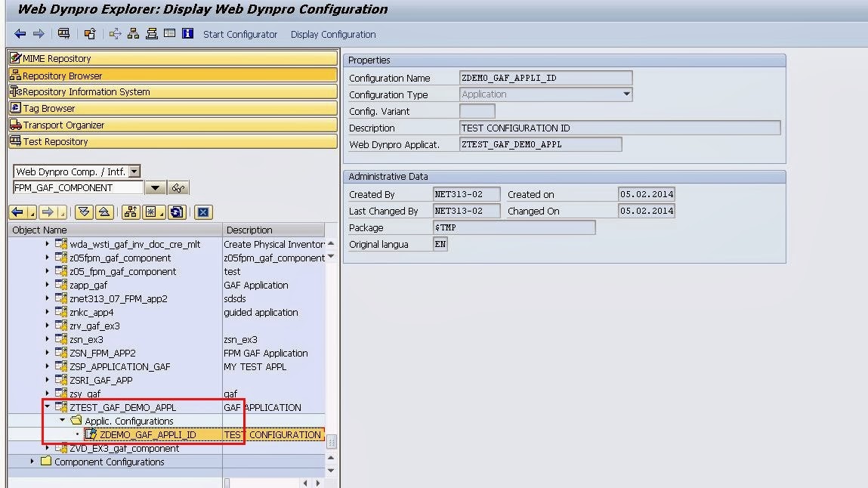This screenshot has height=488, width=868.
Task: Select ZDEMO_GAF_APPLI_ID configuration
Action: 148,434
